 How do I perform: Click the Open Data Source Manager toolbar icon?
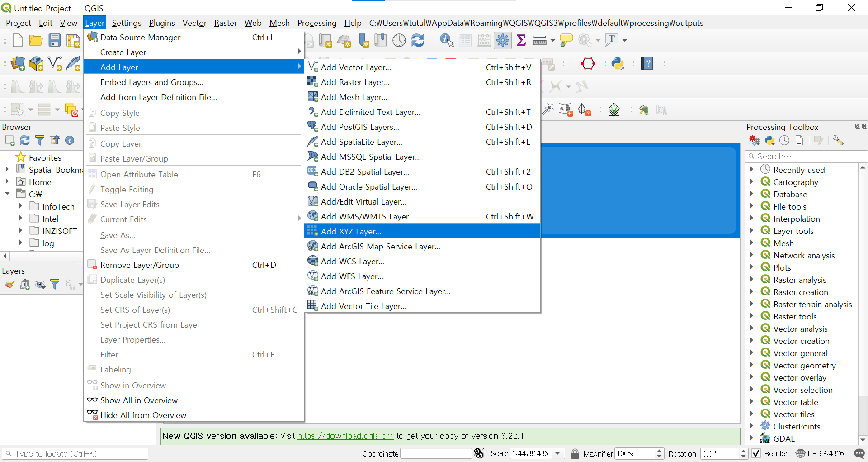(x=18, y=63)
